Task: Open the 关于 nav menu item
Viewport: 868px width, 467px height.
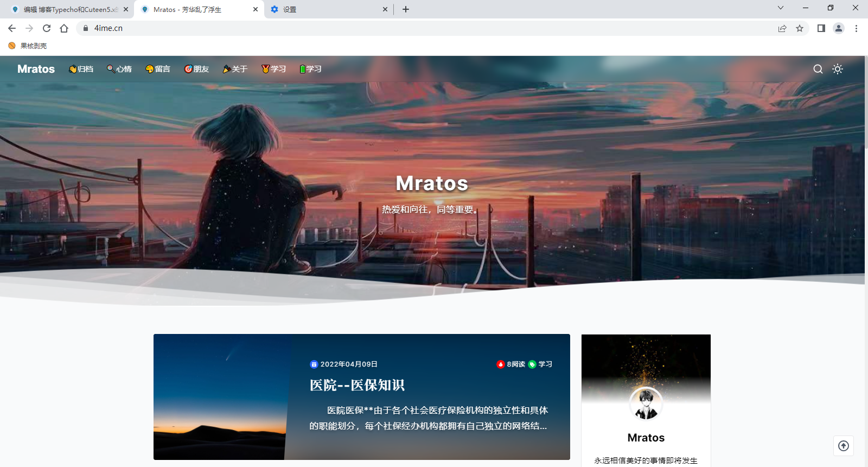Action: point(235,69)
